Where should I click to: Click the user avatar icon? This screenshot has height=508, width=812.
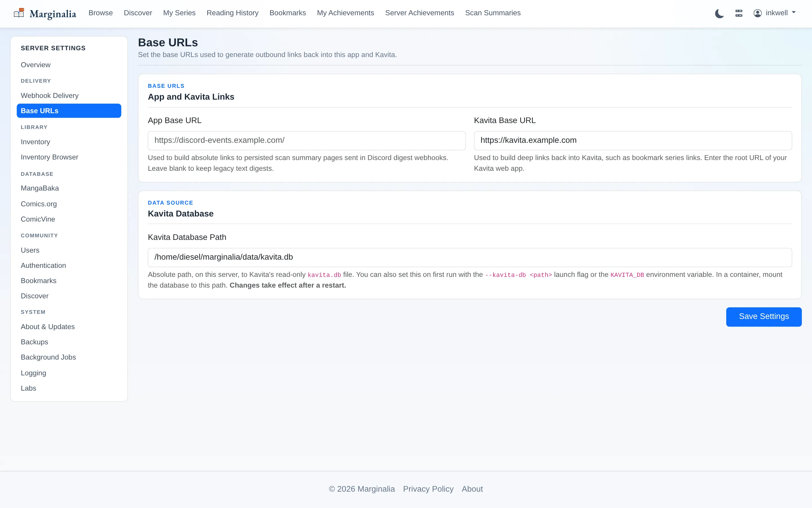[757, 13]
